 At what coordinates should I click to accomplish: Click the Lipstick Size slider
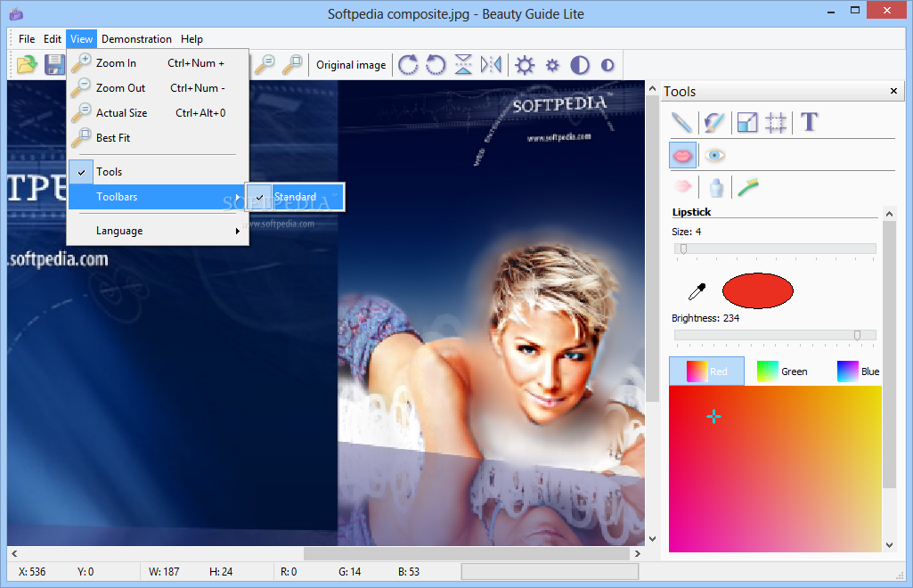775,249
